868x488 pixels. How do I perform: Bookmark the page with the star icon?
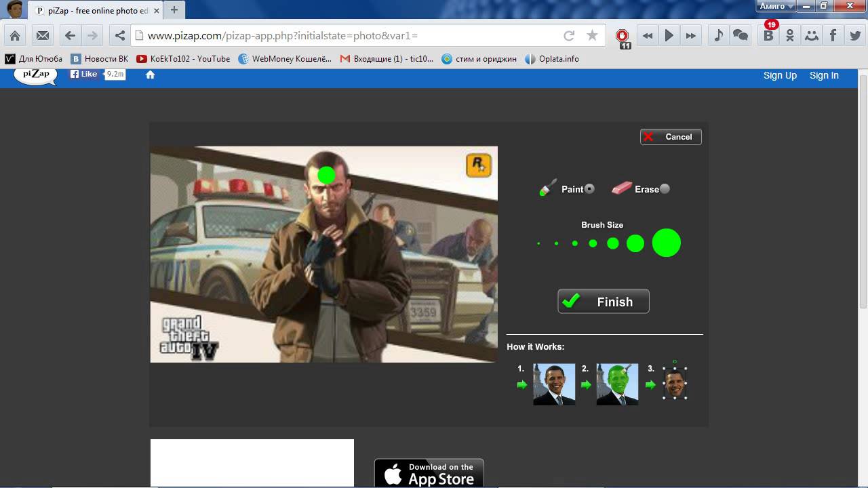tap(592, 36)
